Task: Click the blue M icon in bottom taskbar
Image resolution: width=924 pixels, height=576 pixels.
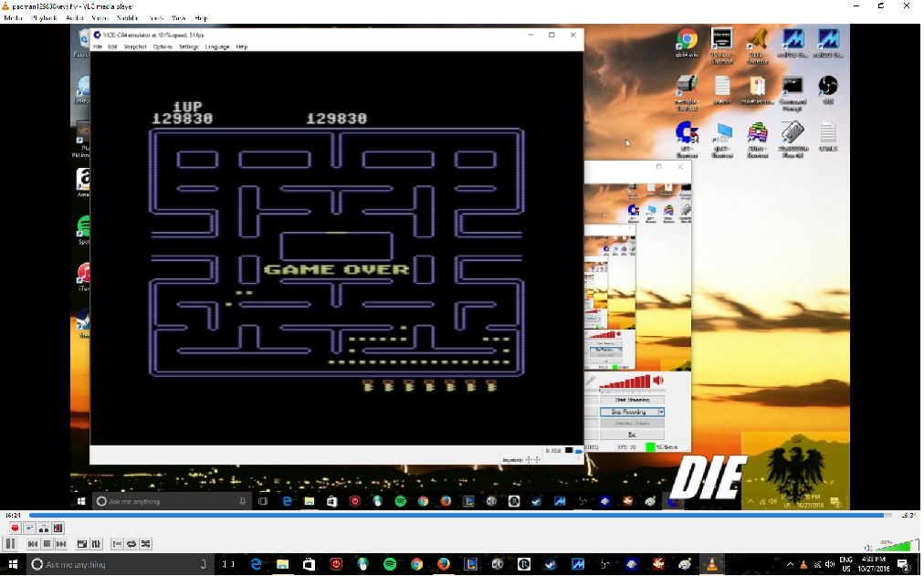Action: click(577, 564)
